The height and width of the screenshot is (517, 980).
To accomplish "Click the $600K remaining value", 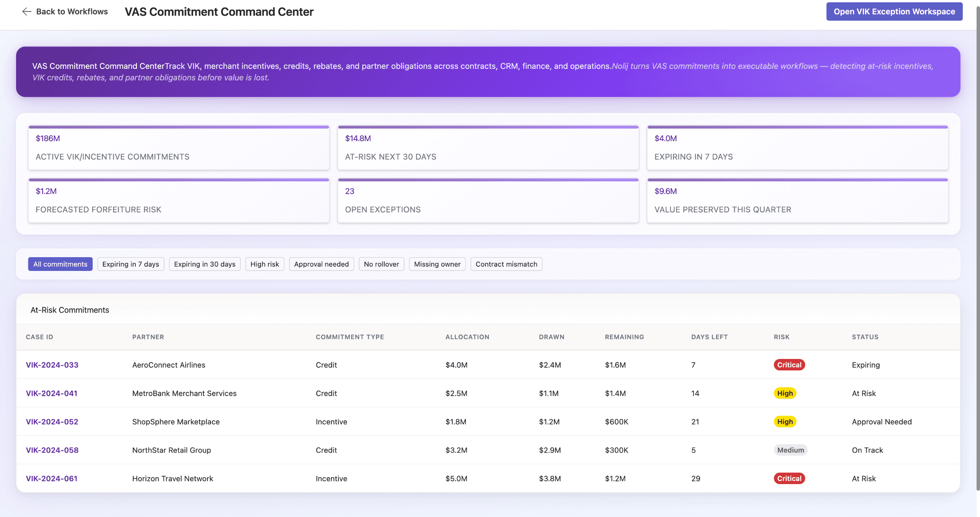I will coord(617,422).
